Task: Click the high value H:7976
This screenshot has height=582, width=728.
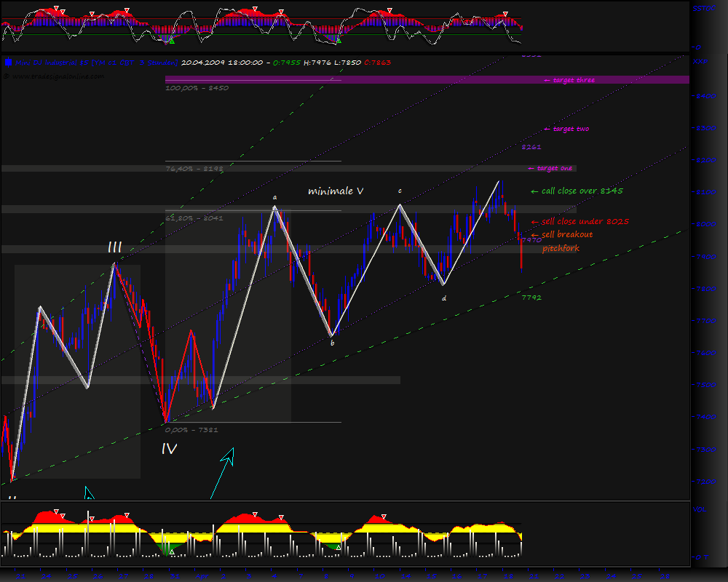Action: (x=317, y=62)
